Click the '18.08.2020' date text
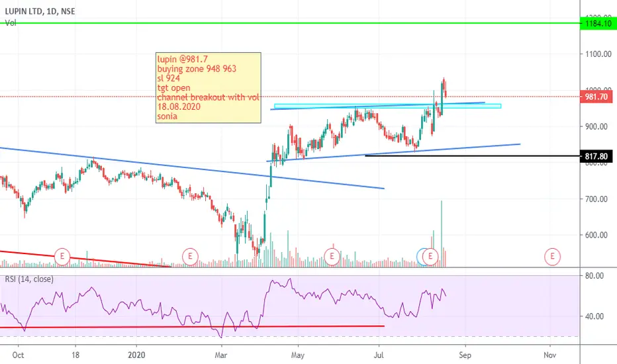The image size is (617, 364). coord(179,107)
